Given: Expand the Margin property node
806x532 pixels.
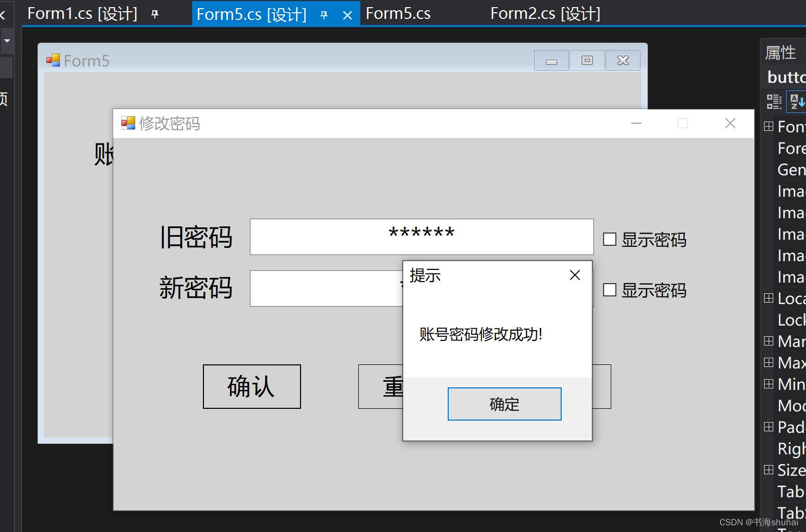Looking at the screenshot, I should point(769,341).
